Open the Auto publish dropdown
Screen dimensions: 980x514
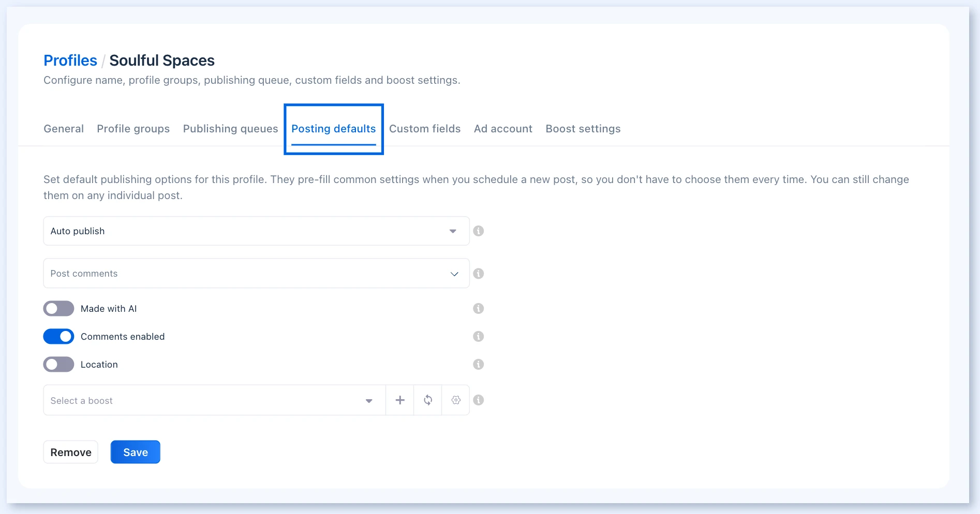coord(256,231)
